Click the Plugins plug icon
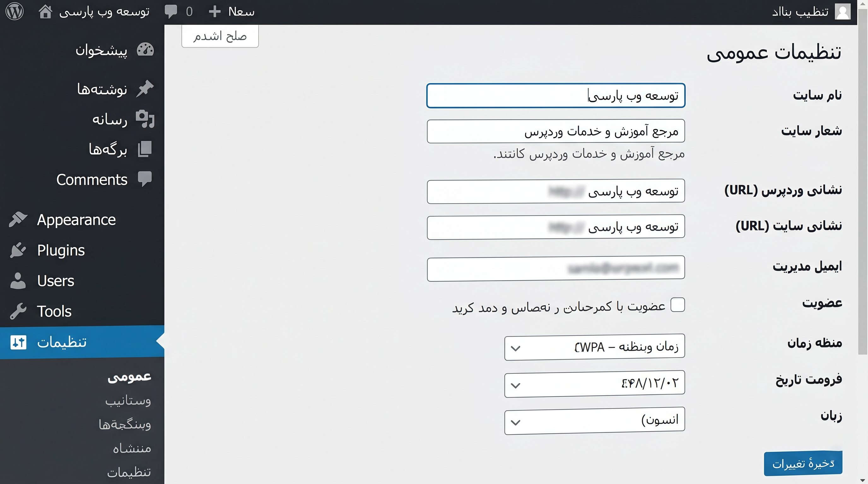This screenshot has width=868, height=484. pos(18,250)
